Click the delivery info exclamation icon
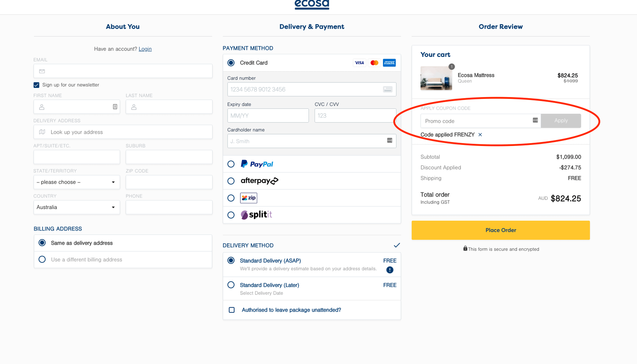 click(x=389, y=270)
